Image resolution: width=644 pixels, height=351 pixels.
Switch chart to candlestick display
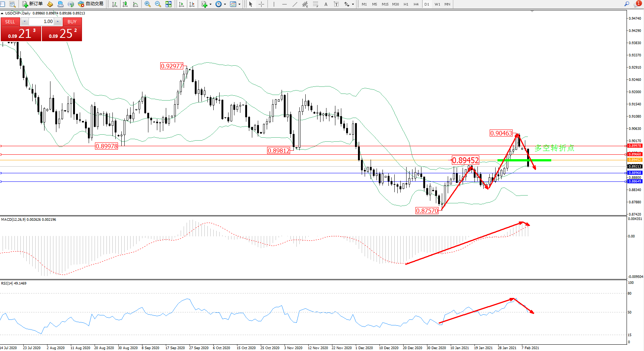coord(125,4)
